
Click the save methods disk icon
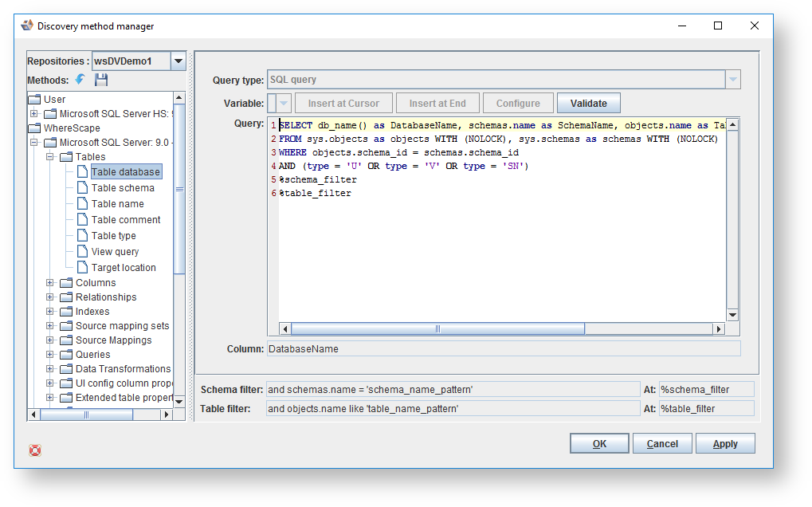[x=101, y=80]
